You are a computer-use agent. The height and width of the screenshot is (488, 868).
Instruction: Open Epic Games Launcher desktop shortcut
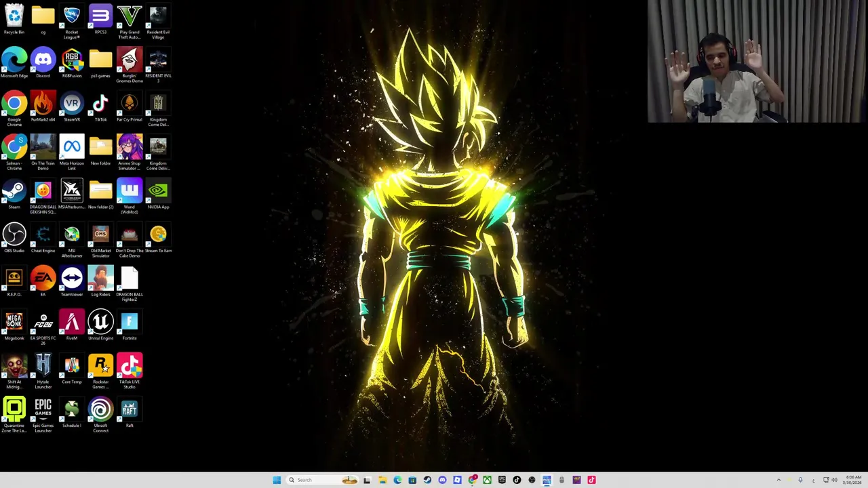(43, 415)
